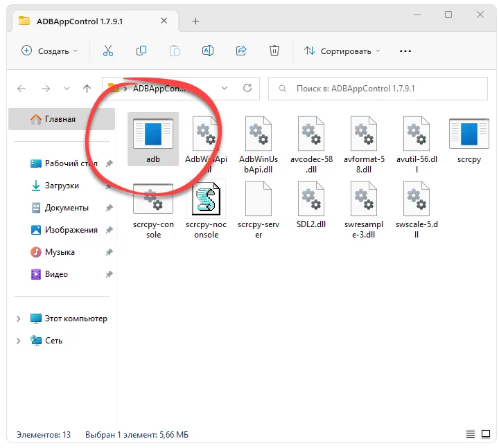Click the ADBAppCon... address bar path

(159, 89)
